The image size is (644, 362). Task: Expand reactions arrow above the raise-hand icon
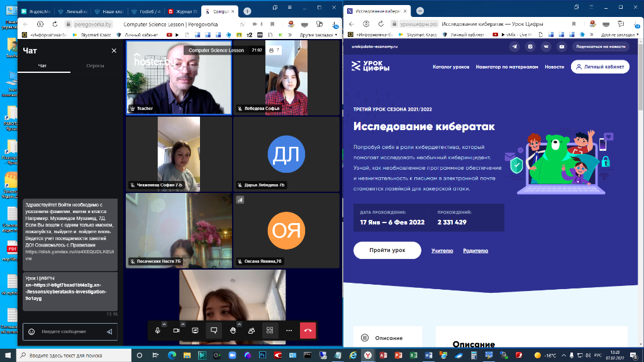(239, 324)
